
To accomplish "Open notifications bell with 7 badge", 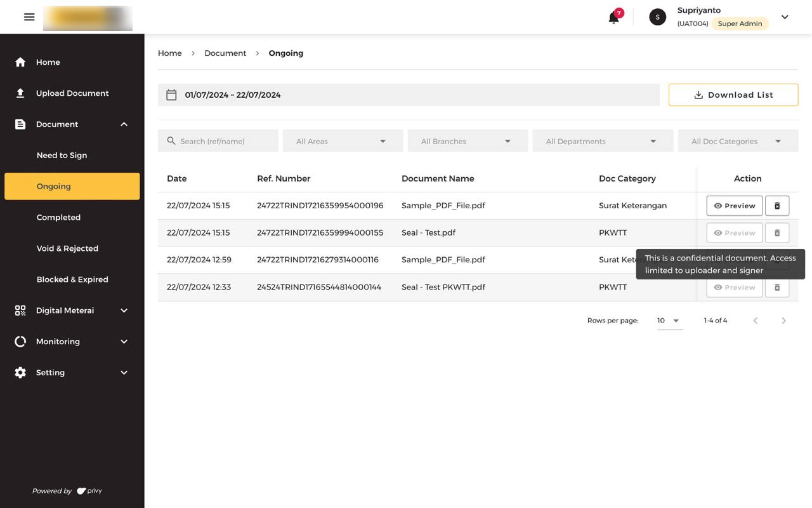I will [x=614, y=17].
